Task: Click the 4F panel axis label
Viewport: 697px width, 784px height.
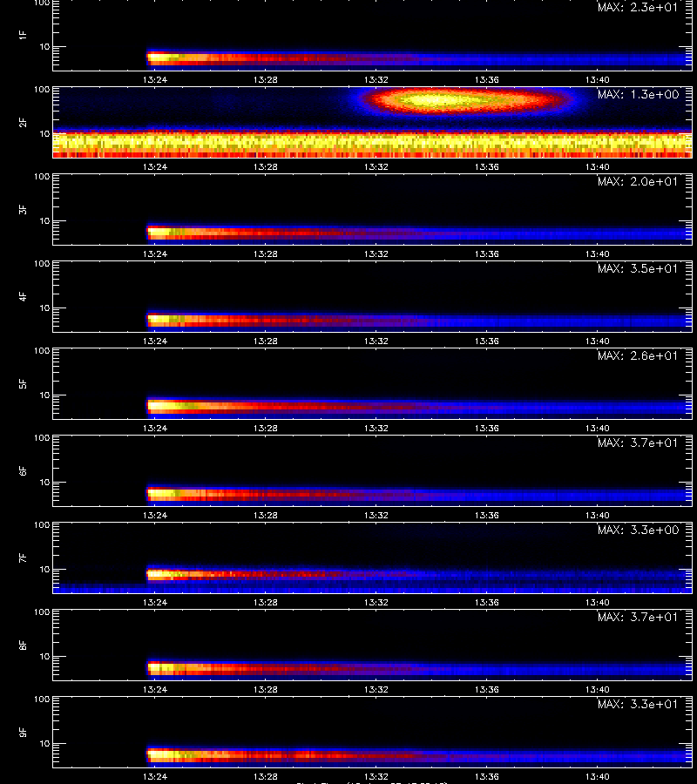Action: [x=23, y=296]
